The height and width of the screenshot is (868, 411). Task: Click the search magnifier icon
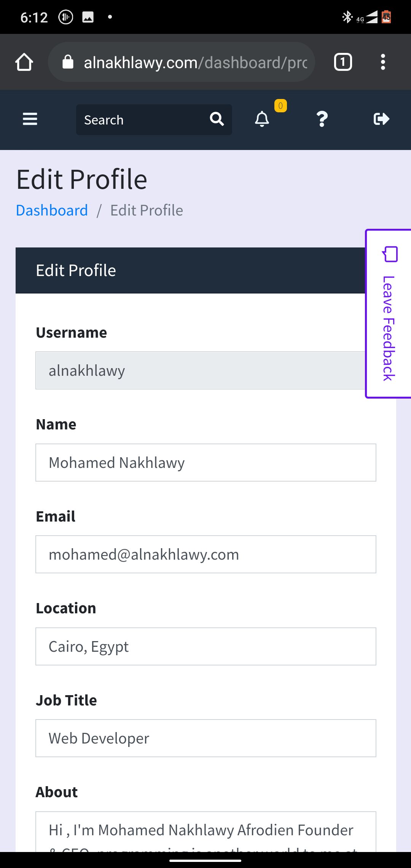pos(217,119)
